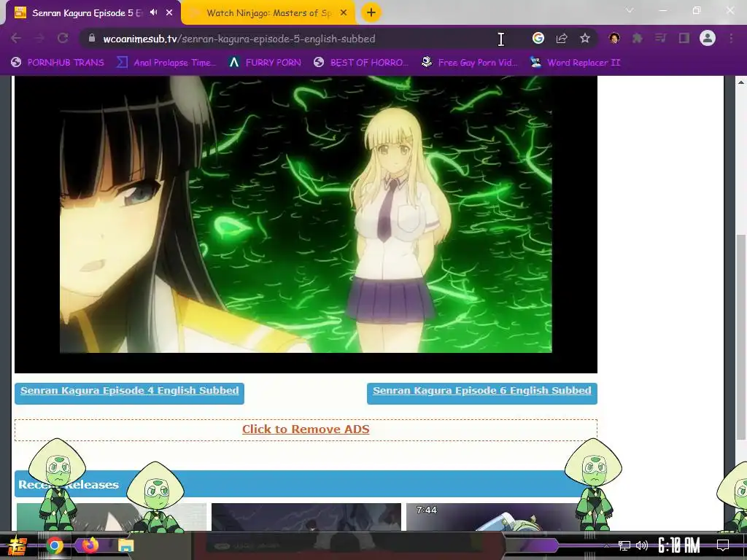The height and width of the screenshot is (560, 747).
Task: Open Free Gay Porn Vid bookmark
Action: 470,63
